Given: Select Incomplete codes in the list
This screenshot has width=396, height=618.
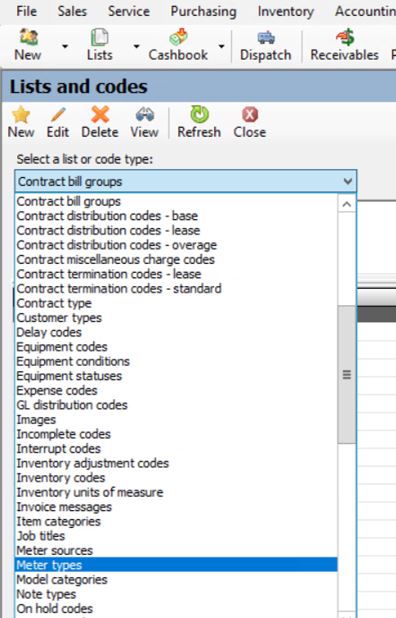Looking at the screenshot, I should [x=176, y=435].
